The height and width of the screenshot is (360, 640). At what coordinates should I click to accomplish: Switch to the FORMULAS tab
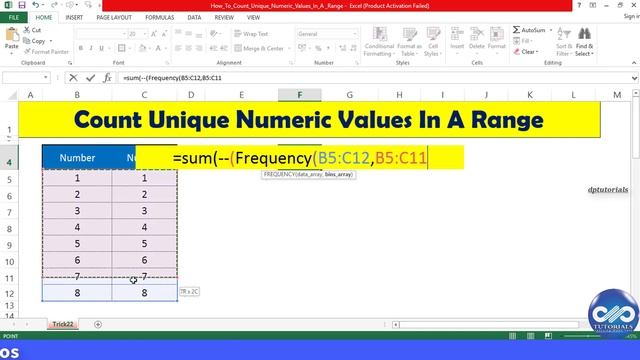click(x=160, y=18)
